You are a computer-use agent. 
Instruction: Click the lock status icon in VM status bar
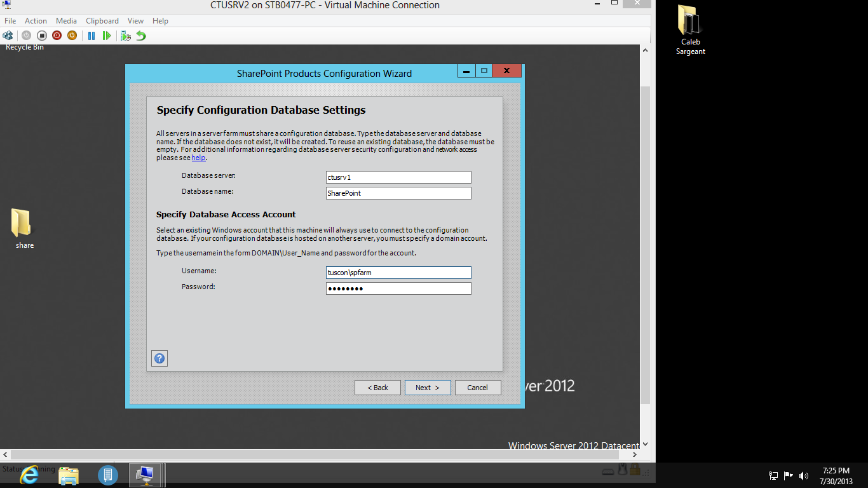(x=635, y=470)
